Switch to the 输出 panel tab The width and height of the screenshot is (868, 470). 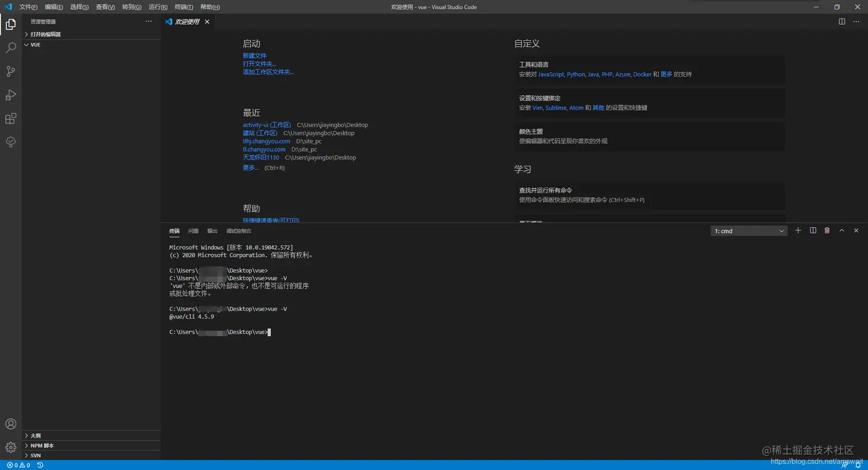coord(212,231)
